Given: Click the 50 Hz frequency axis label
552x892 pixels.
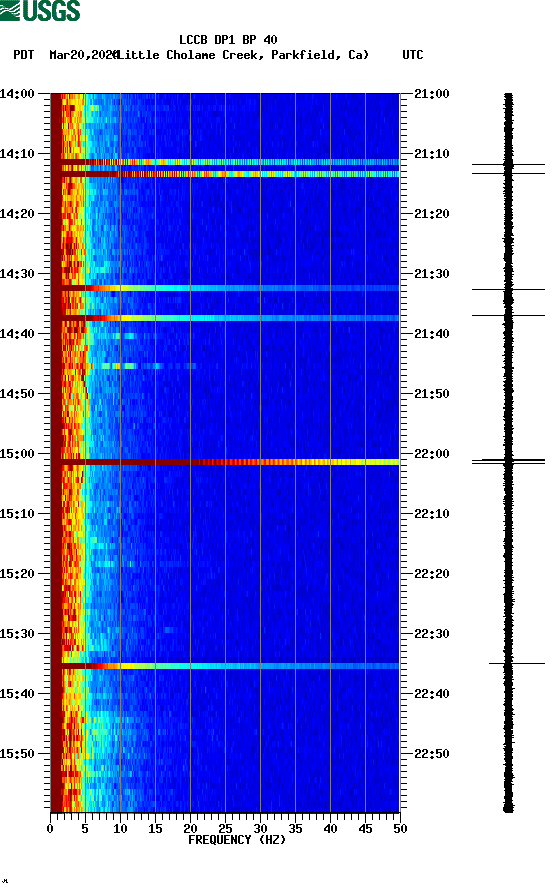Looking at the screenshot, I should pos(400,829).
